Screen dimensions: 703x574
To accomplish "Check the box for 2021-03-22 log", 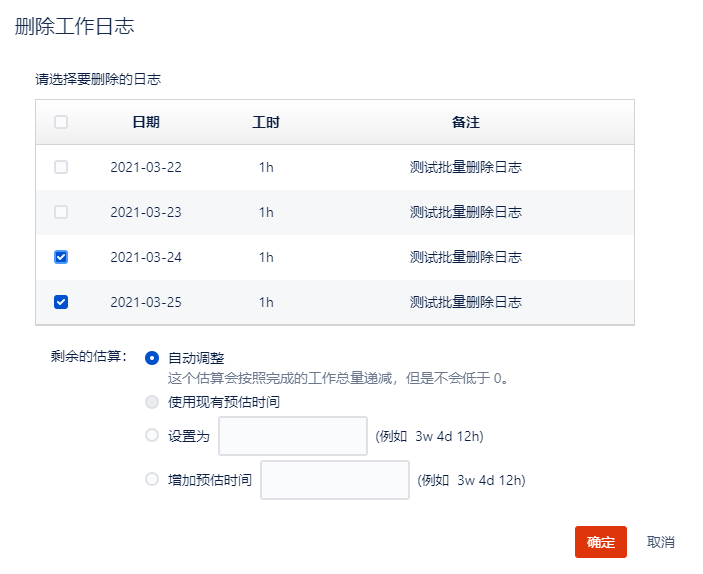I will coord(61,167).
